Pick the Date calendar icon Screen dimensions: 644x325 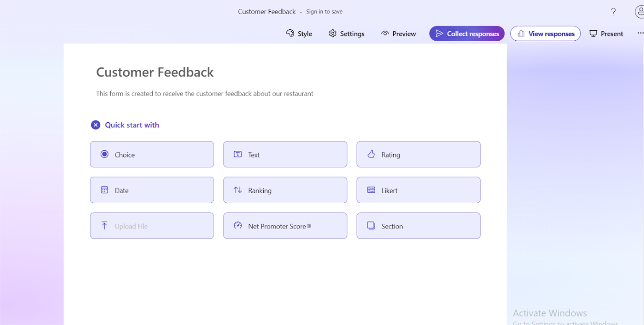pos(104,190)
